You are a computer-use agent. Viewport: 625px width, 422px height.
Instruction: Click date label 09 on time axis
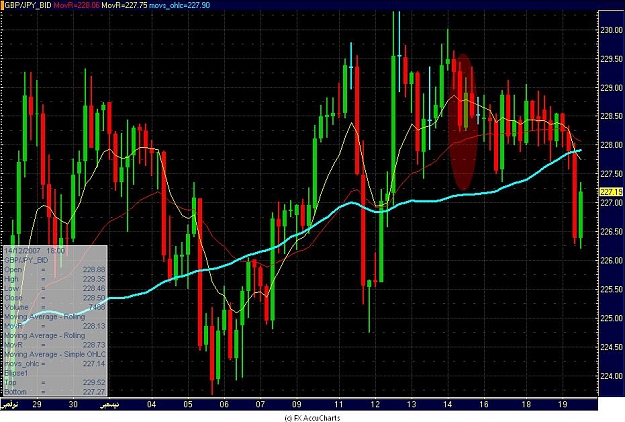(x=297, y=404)
